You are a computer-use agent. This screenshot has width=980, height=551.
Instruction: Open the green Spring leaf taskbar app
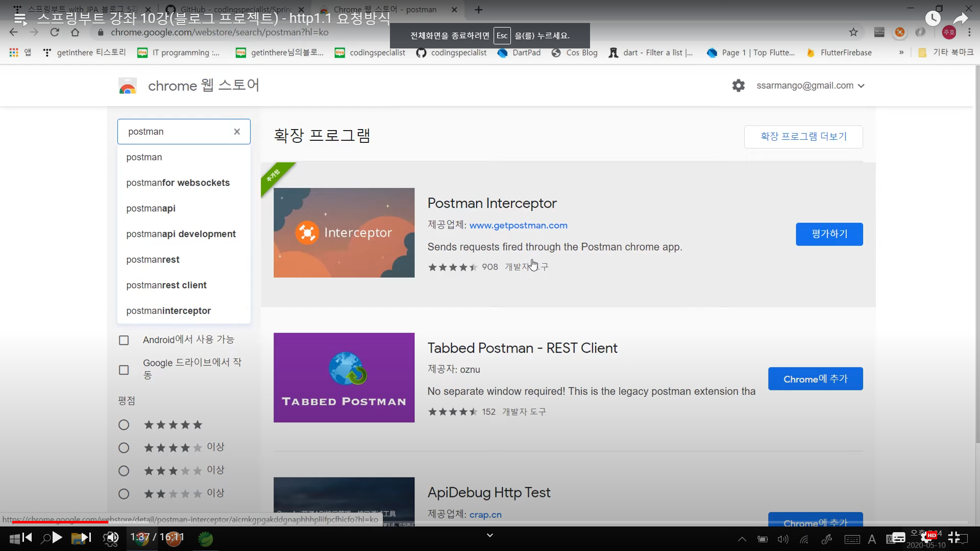205,538
